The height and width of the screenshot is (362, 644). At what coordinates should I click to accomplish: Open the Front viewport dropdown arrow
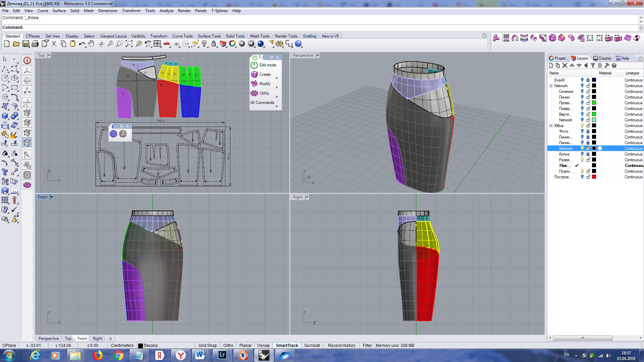(x=52, y=197)
